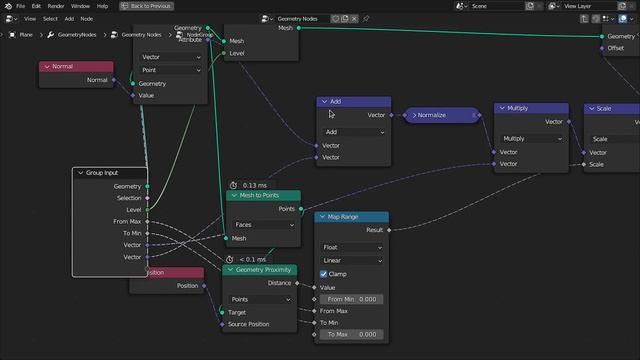Viewport: 640px width, 360px height.
Task: Click the To Max value field
Action: point(351,335)
